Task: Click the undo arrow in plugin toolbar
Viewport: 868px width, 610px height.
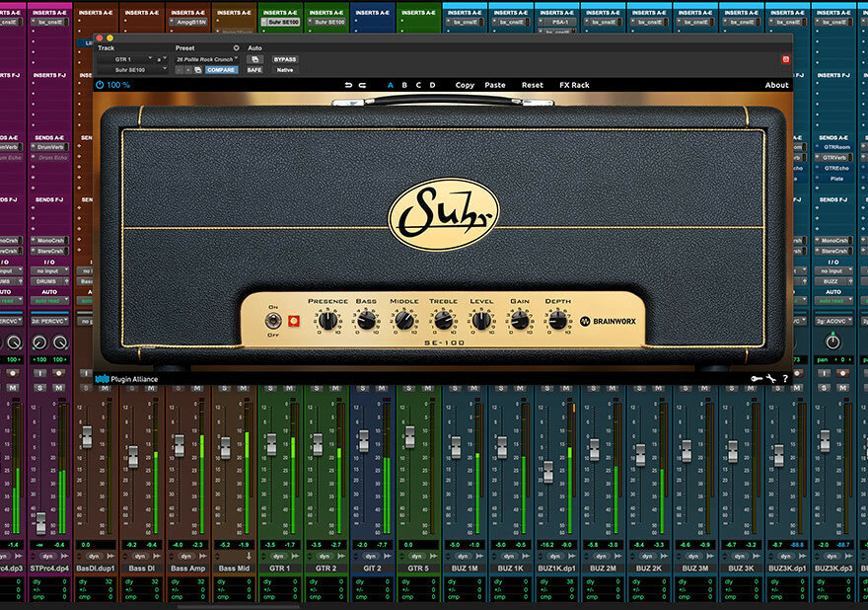Action: (x=348, y=85)
